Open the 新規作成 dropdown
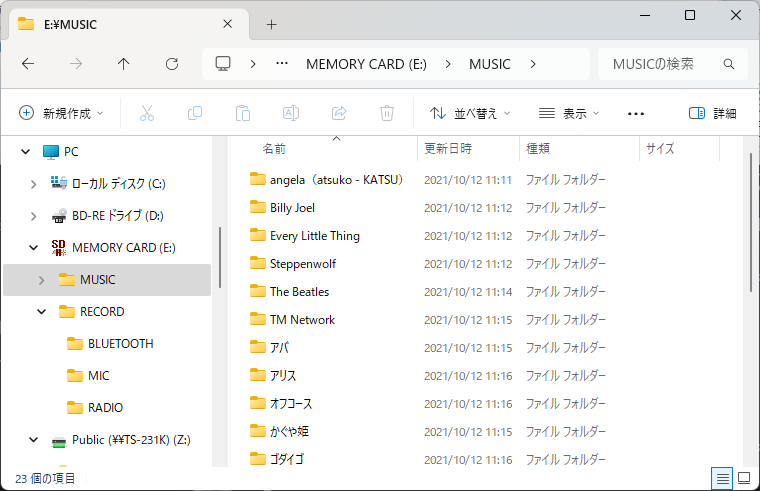Image resolution: width=760 pixels, height=491 pixels. 62,113
